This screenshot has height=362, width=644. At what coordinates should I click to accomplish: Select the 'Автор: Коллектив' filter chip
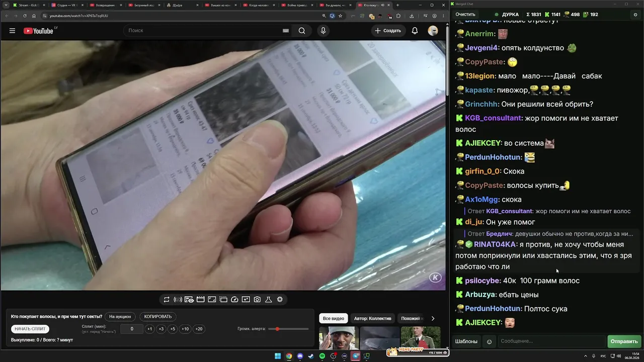372,318
